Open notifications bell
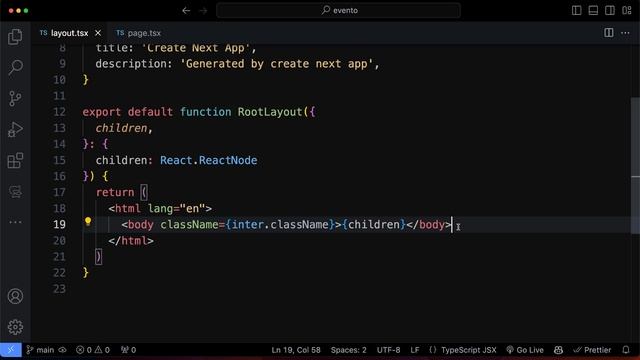The width and height of the screenshot is (640, 360). pos(626,350)
